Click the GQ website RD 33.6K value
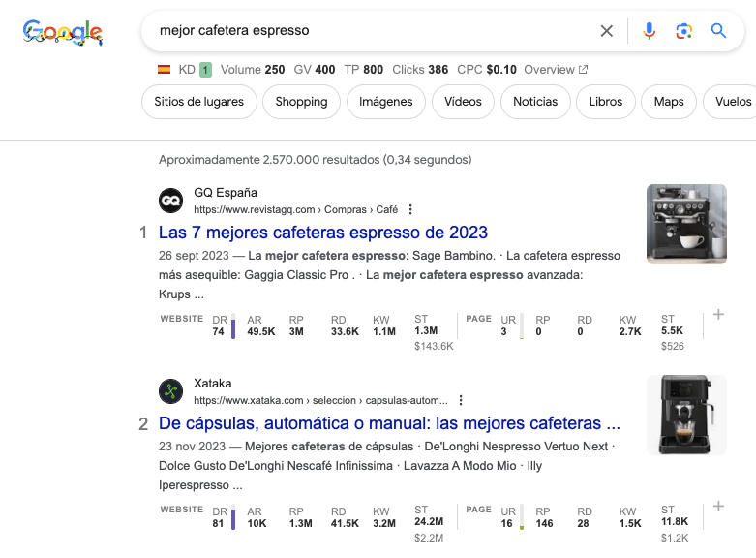The image size is (756, 558). 345,331
